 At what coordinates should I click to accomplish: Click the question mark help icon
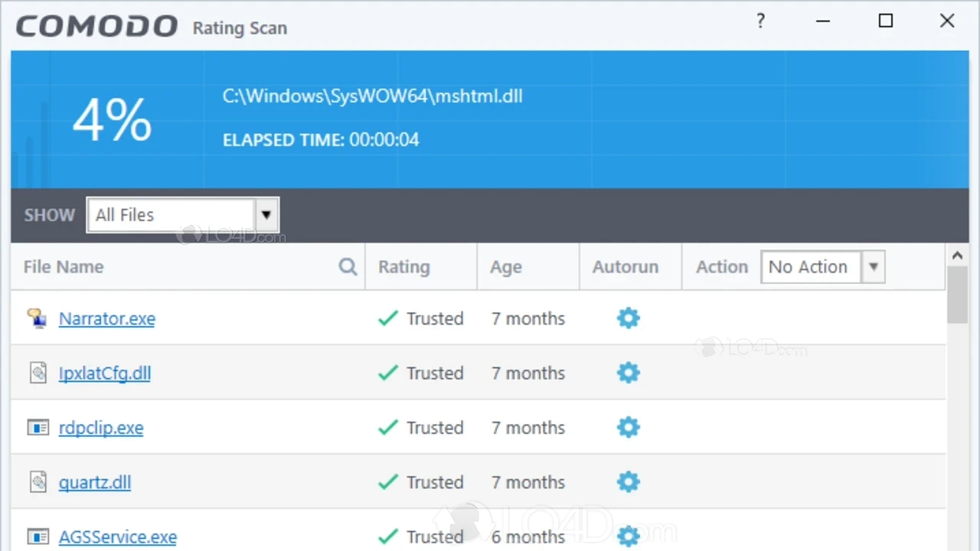[x=760, y=21]
